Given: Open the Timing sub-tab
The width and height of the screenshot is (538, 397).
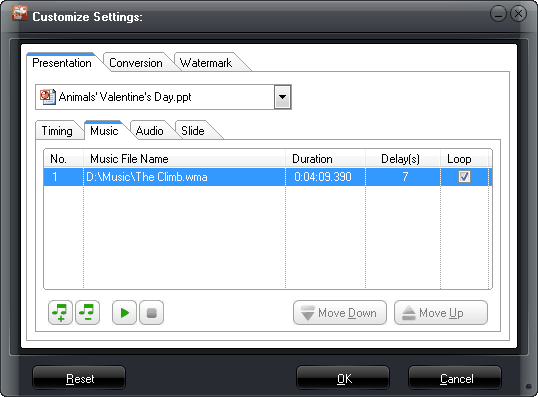Looking at the screenshot, I should [x=57, y=131].
